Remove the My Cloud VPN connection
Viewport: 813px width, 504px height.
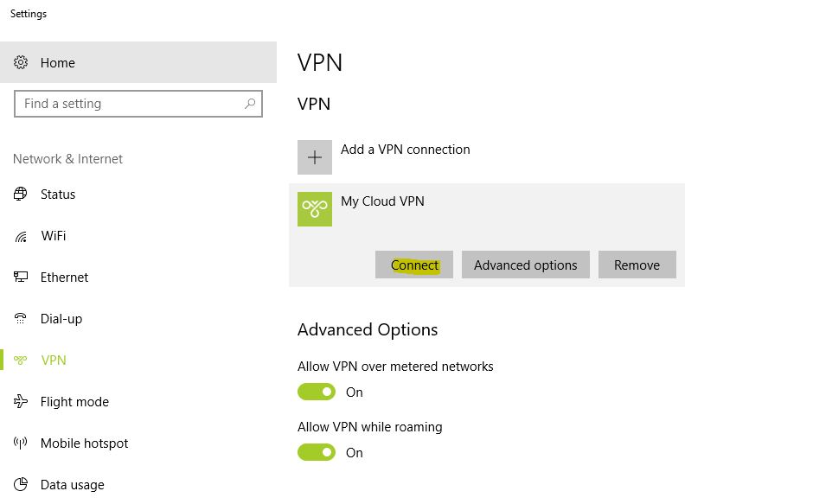click(637, 265)
